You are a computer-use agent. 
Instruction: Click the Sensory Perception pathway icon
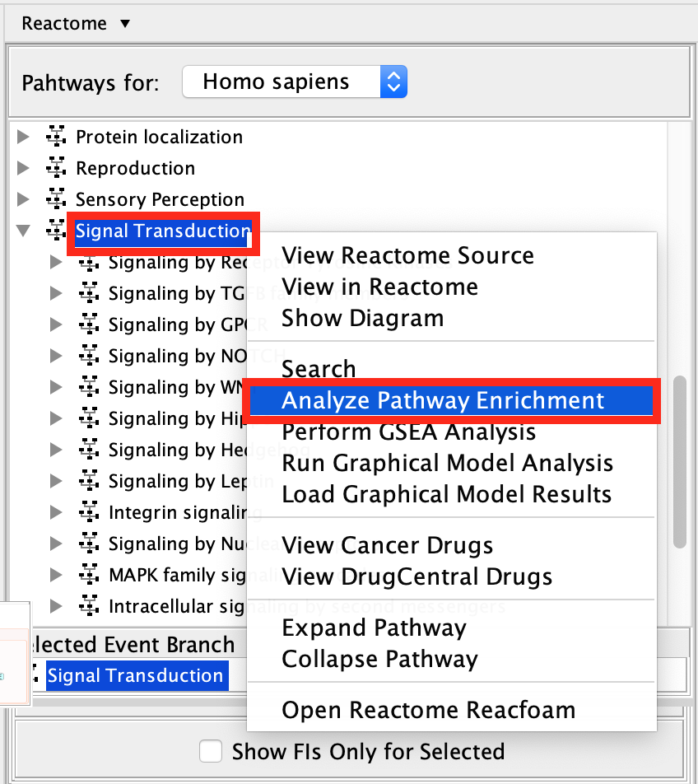tap(56, 200)
